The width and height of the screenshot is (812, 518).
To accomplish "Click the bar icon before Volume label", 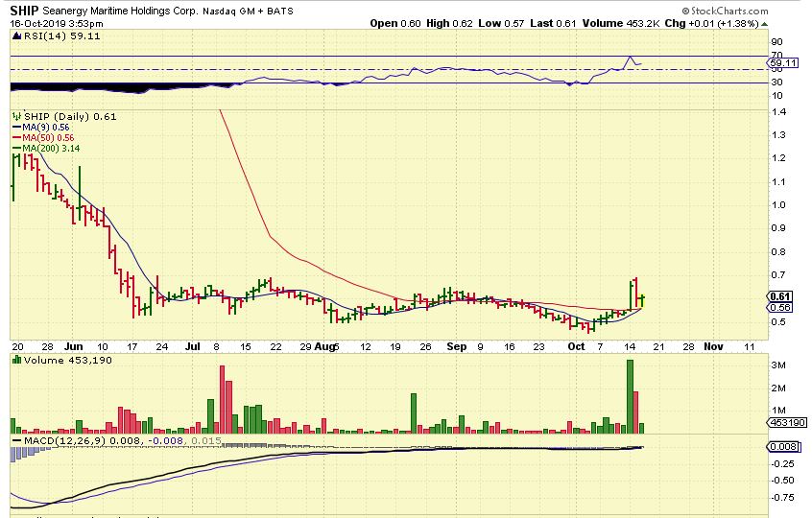I will pyautogui.click(x=16, y=360).
